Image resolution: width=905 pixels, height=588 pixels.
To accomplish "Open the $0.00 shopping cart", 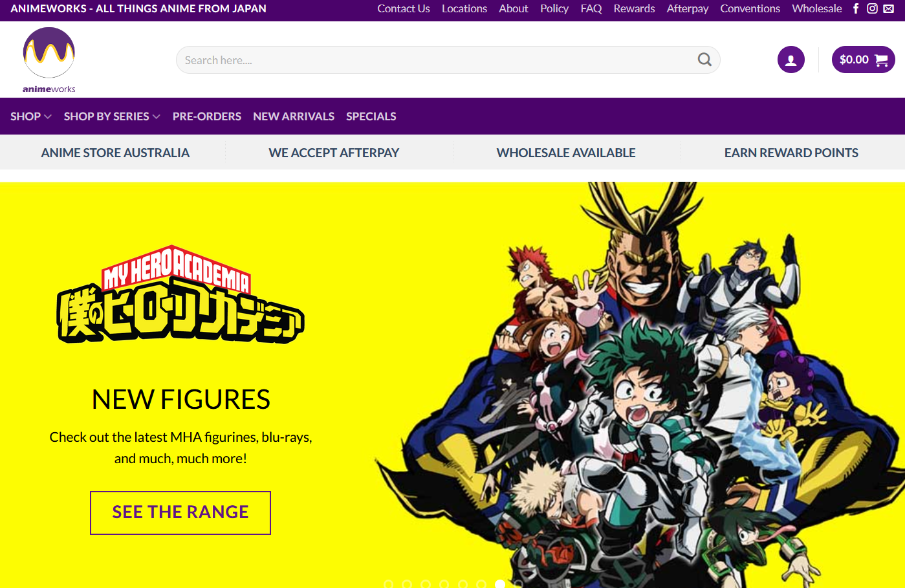I will (x=863, y=60).
